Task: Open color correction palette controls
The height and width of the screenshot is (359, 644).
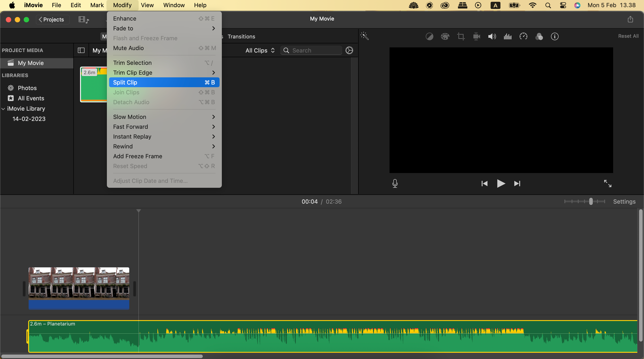Action: [x=445, y=36]
